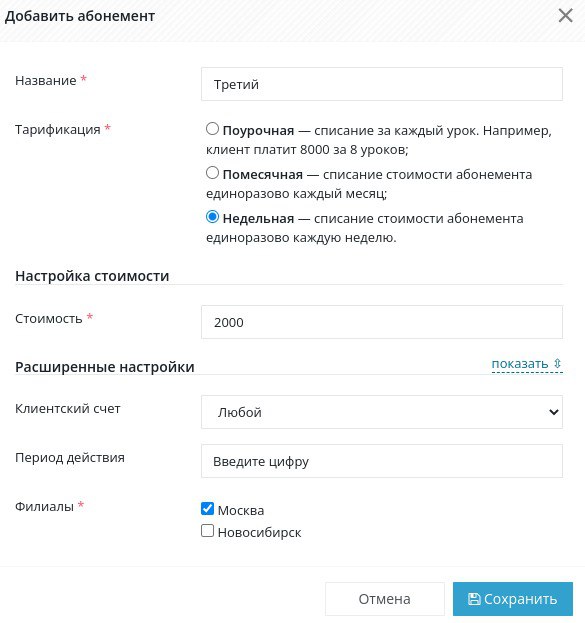This screenshot has height=623, width=585.
Task: Click the bold Поурочная label text
Action: (x=258, y=130)
